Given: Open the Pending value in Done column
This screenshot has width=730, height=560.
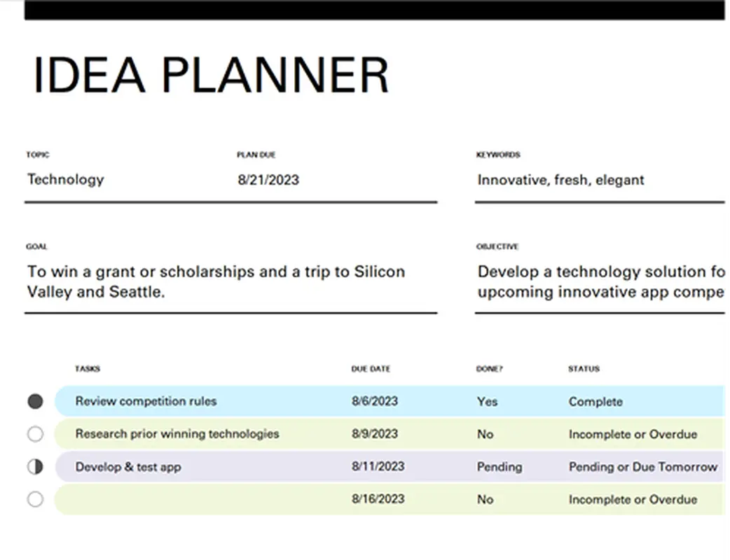Looking at the screenshot, I should pyautogui.click(x=499, y=467).
